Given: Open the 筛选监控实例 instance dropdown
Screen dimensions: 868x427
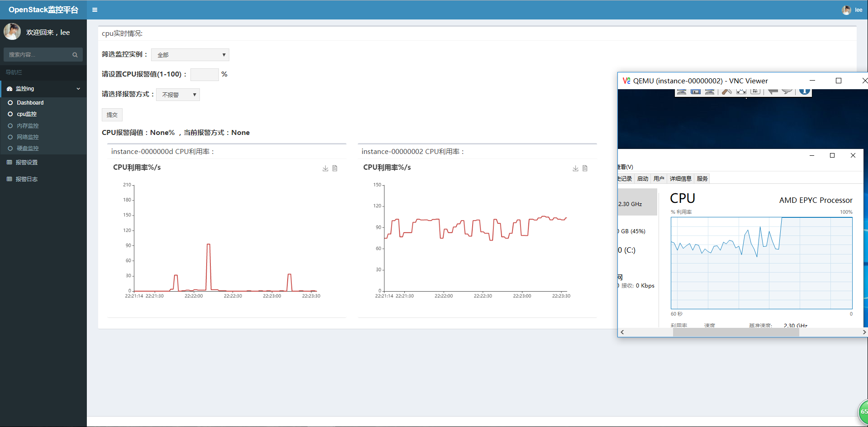Looking at the screenshot, I should (x=190, y=54).
